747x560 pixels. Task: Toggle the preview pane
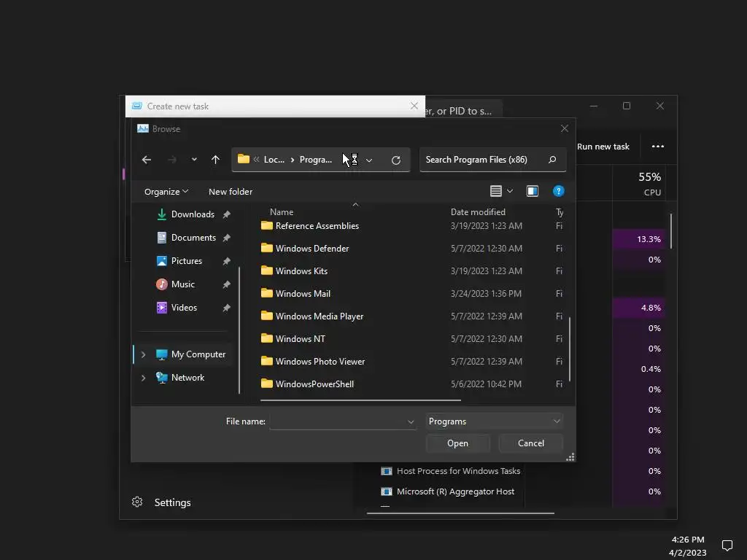point(532,191)
